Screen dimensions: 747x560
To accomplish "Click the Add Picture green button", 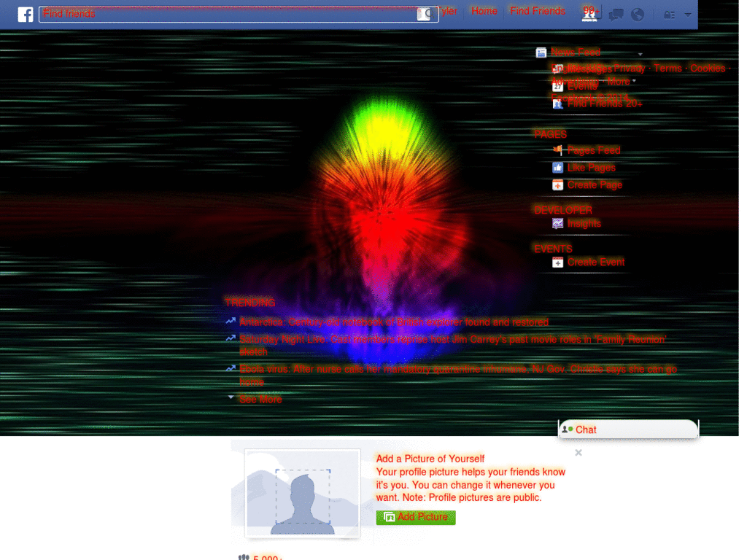I will (x=416, y=518).
